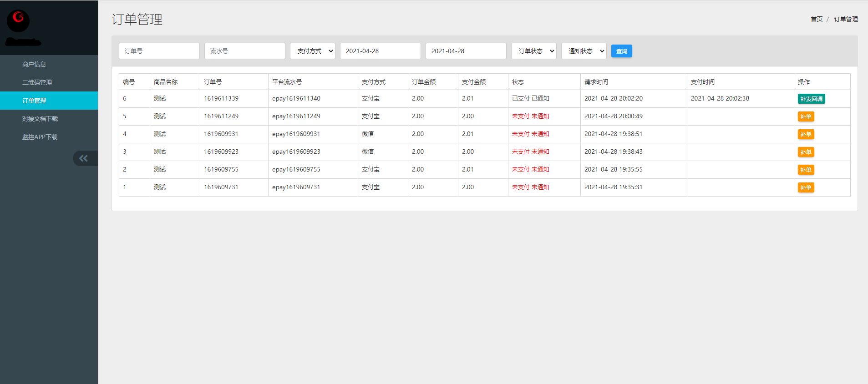Viewport: 868px width, 384px height.
Task: Click 首页 breadcrumb link
Action: click(x=817, y=19)
